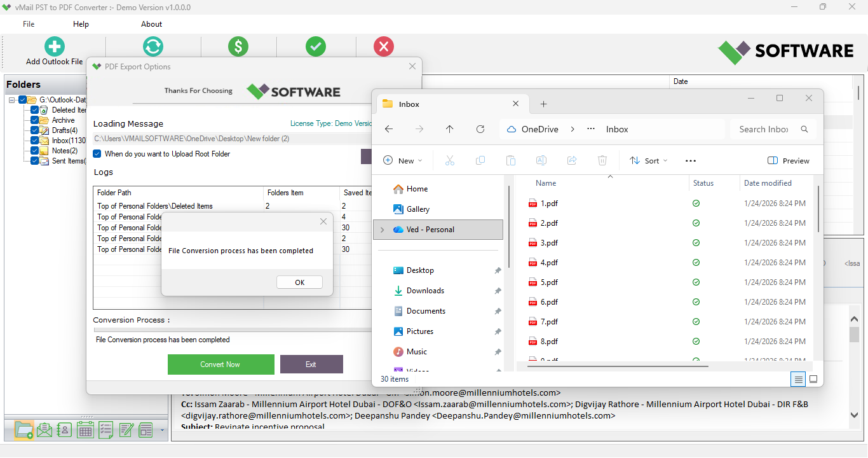The height and width of the screenshot is (458, 868).
Task: Open the New dropdown in Explorer
Action: 403,160
